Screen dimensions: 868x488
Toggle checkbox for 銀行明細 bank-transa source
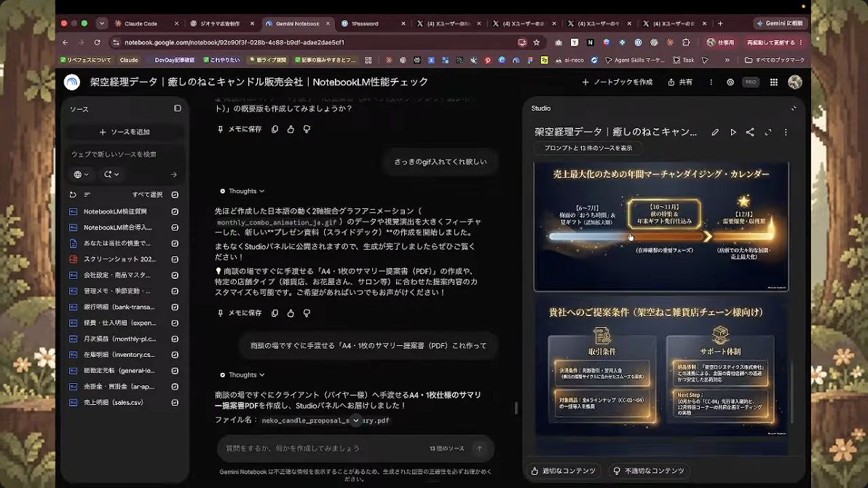[x=175, y=307]
